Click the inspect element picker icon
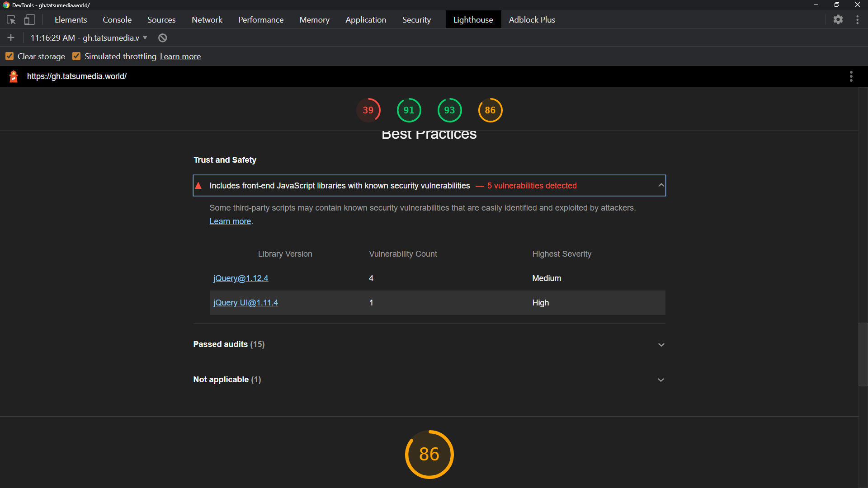Image resolution: width=868 pixels, height=488 pixels. point(11,20)
